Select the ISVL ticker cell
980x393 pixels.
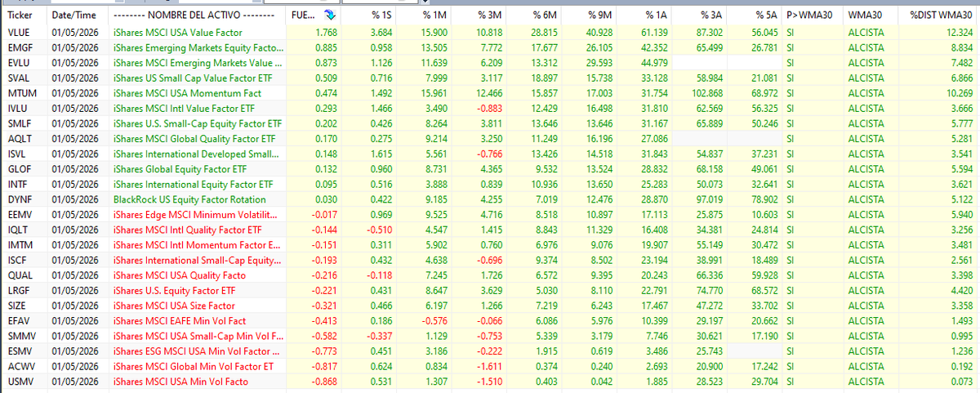pos(24,154)
